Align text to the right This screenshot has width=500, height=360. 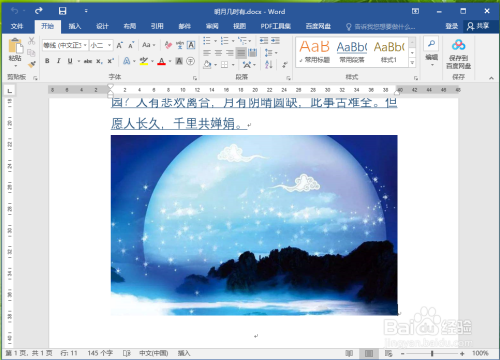pos(230,53)
